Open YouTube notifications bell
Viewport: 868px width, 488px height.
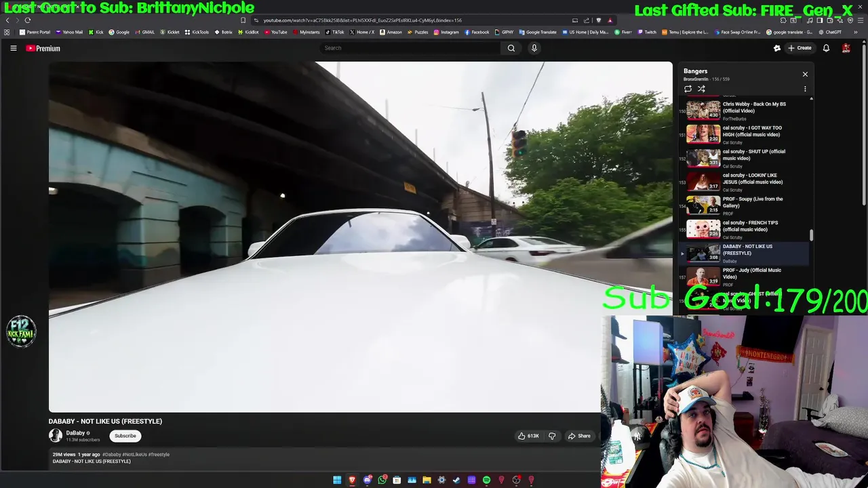[x=826, y=48]
